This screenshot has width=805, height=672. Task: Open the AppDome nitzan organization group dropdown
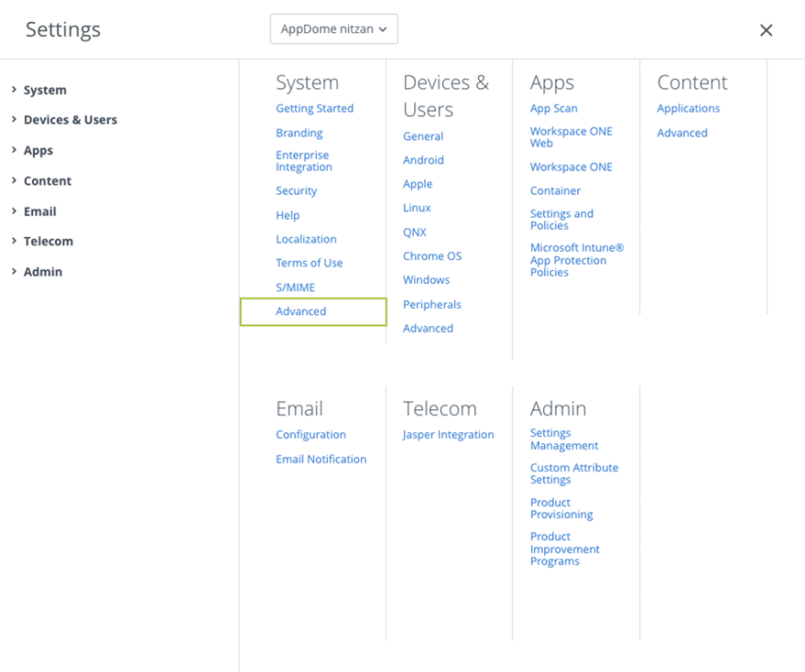pyautogui.click(x=334, y=28)
